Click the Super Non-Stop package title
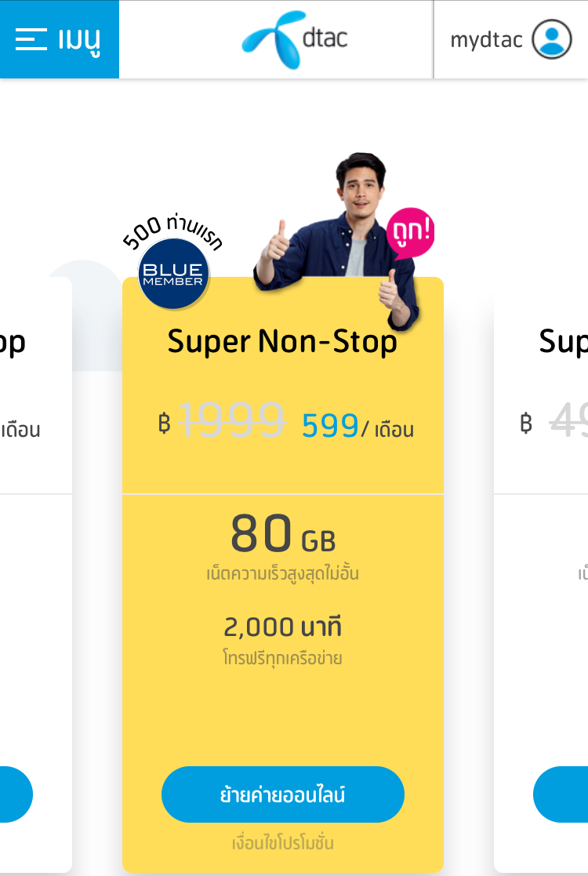This screenshot has width=588, height=876. coord(282,342)
